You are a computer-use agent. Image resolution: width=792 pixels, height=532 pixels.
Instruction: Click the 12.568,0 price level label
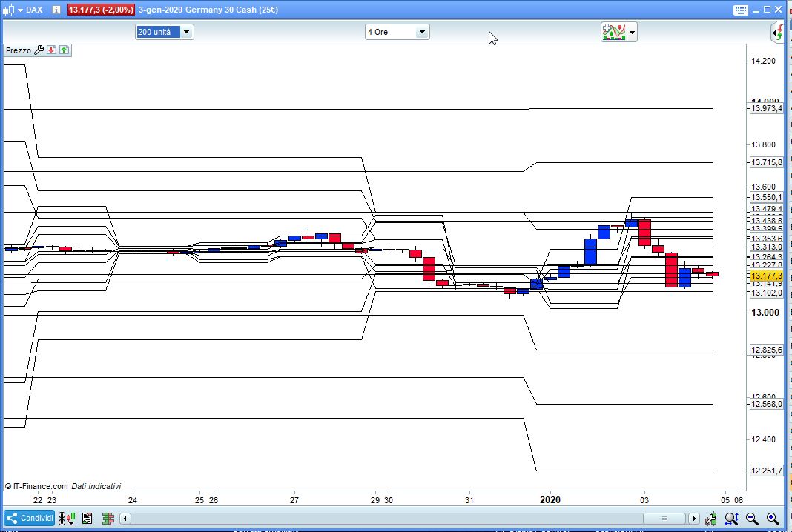pyautogui.click(x=766, y=403)
